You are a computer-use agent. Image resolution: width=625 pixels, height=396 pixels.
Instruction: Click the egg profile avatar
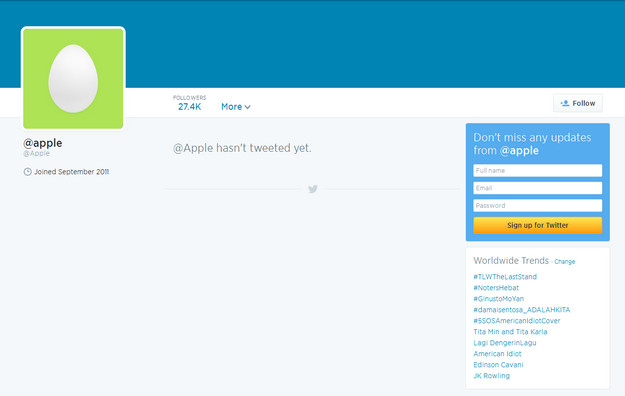73,78
